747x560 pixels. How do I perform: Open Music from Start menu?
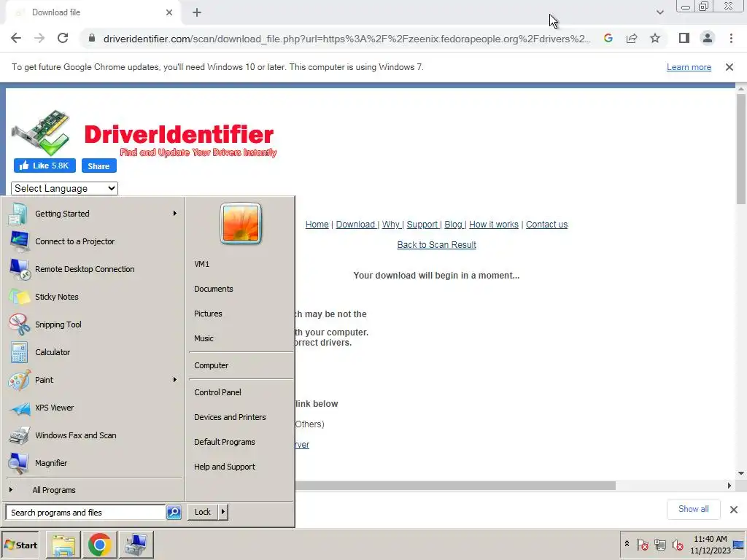tap(204, 338)
